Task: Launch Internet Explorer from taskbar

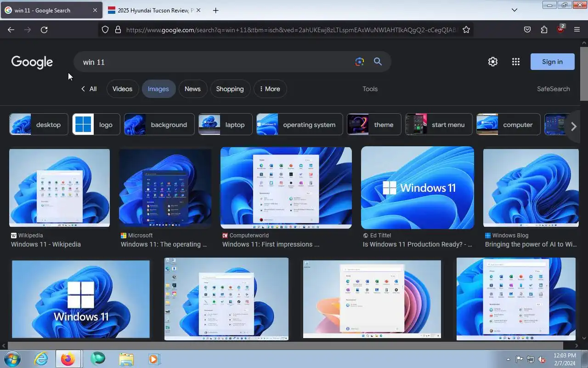Action: click(x=41, y=359)
